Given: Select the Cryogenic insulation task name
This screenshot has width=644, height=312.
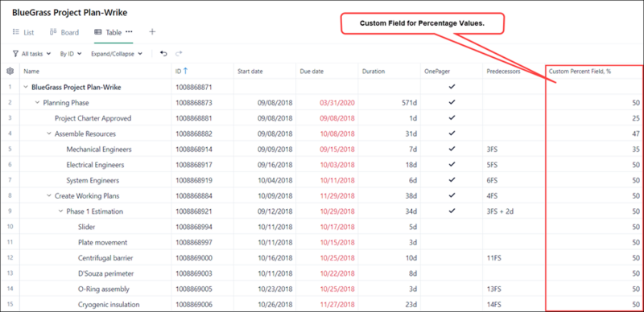Looking at the screenshot, I should pyautogui.click(x=109, y=305).
